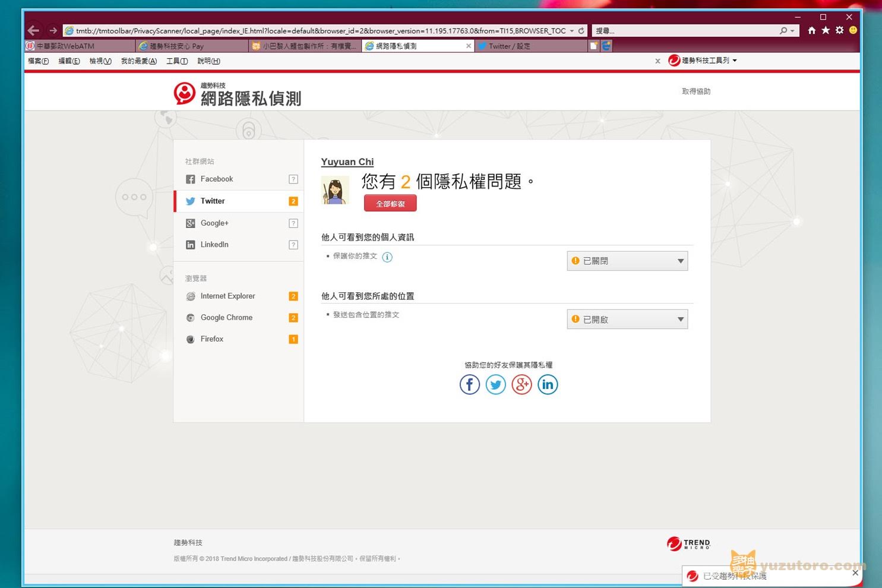The height and width of the screenshot is (588, 882).
Task: Click the magnifier icon in the search box
Action: click(x=783, y=30)
